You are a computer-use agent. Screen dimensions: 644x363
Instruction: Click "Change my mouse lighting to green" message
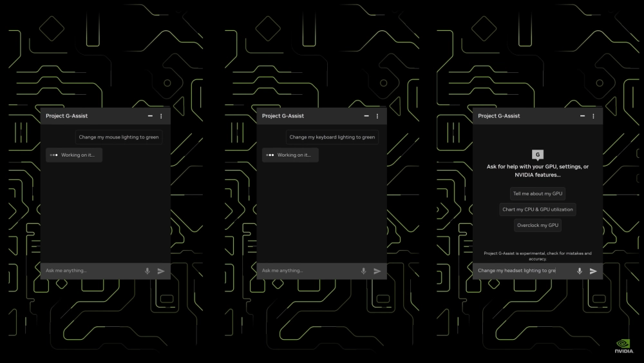click(118, 137)
